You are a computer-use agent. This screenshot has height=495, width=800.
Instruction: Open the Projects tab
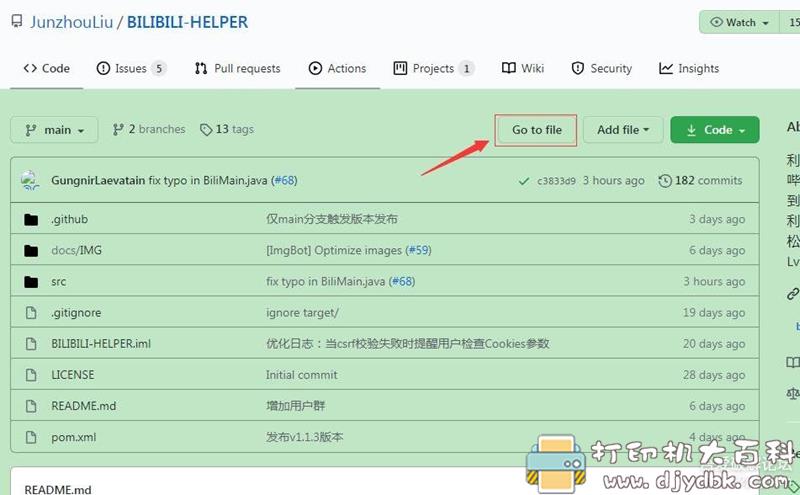(434, 68)
